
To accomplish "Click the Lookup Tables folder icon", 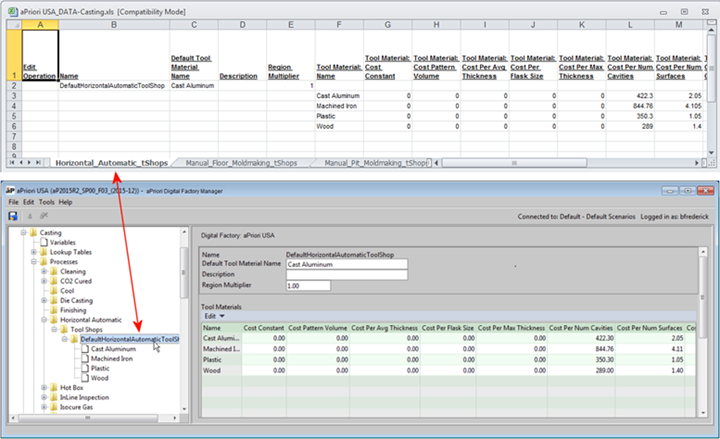I will pos(44,252).
